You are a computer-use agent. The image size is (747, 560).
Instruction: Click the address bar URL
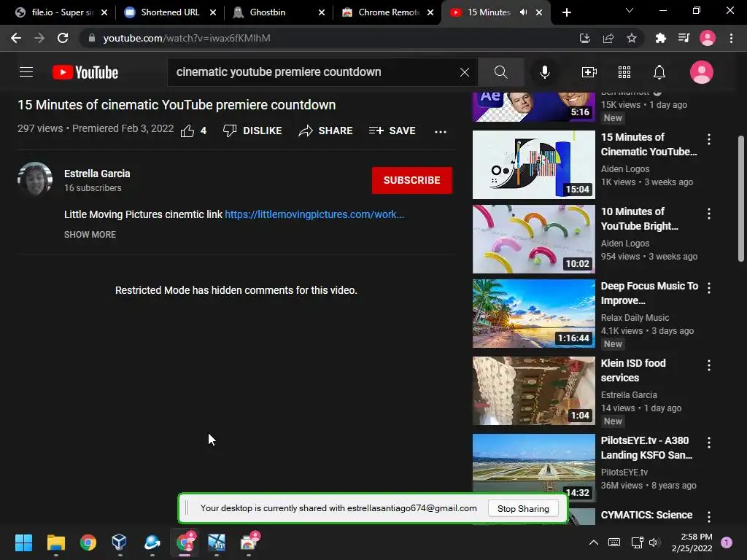[187, 38]
